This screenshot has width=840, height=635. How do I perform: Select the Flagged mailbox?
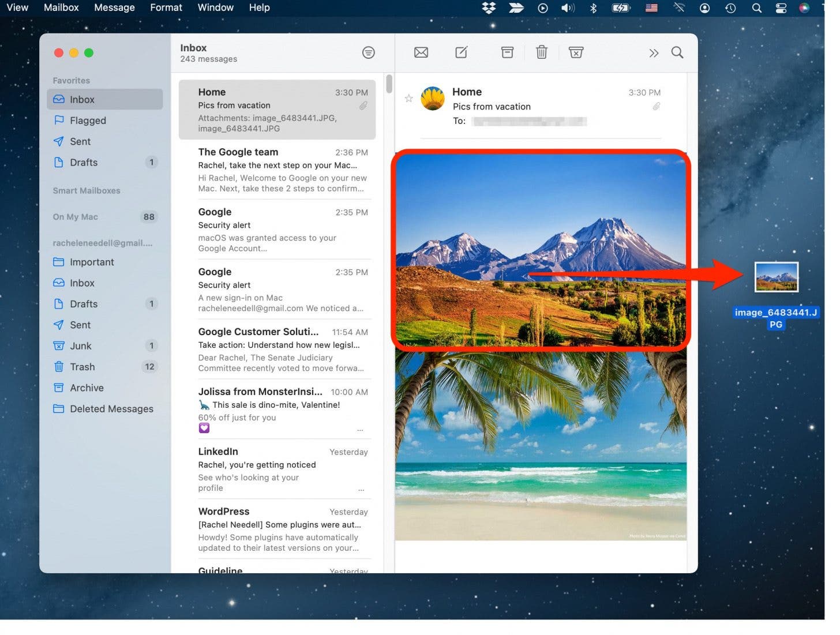point(88,121)
